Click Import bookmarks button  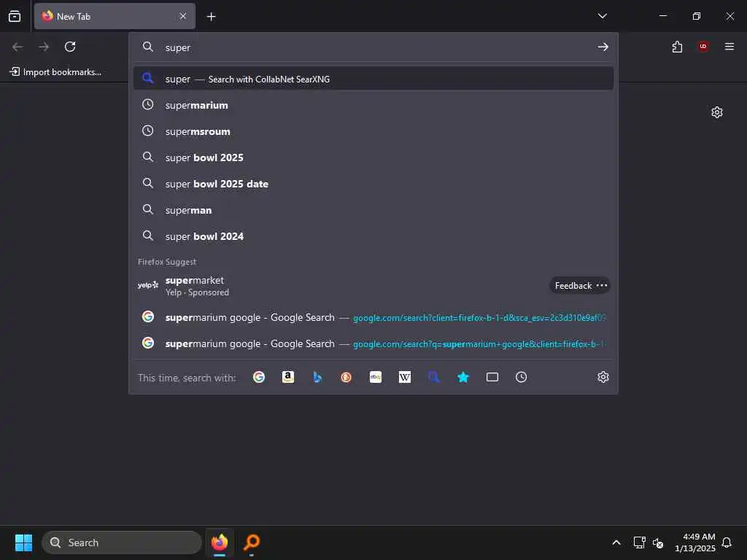click(x=55, y=72)
